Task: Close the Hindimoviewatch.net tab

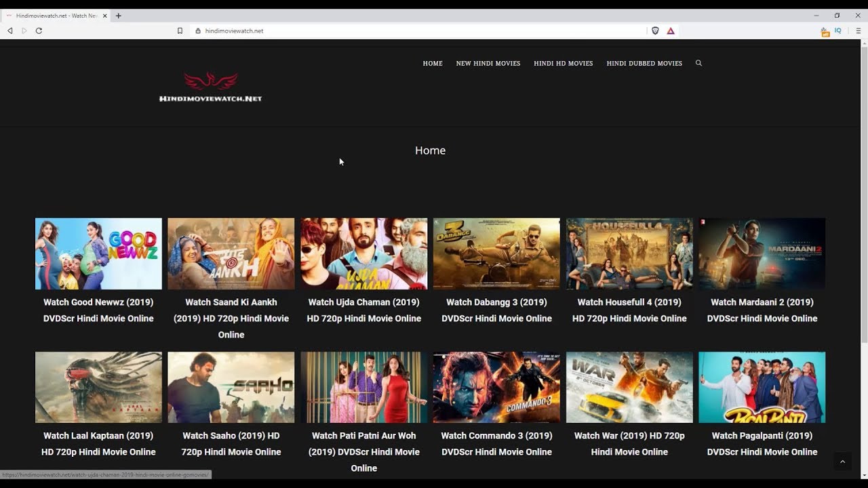Action: coord(105,16)
